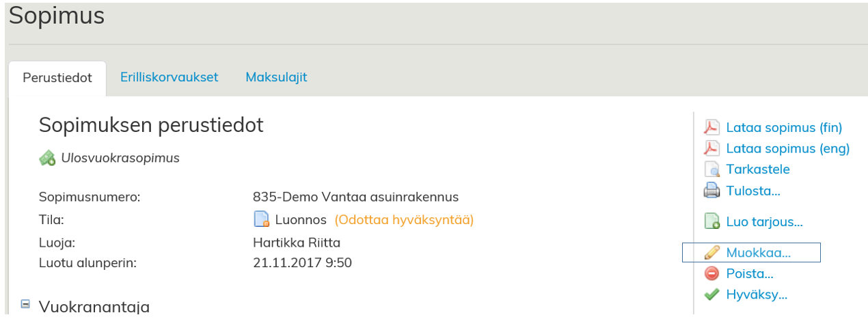Screen dimensions: 868x328
Task: Click the pencil icon for Muokkaa
Action: 711,252
